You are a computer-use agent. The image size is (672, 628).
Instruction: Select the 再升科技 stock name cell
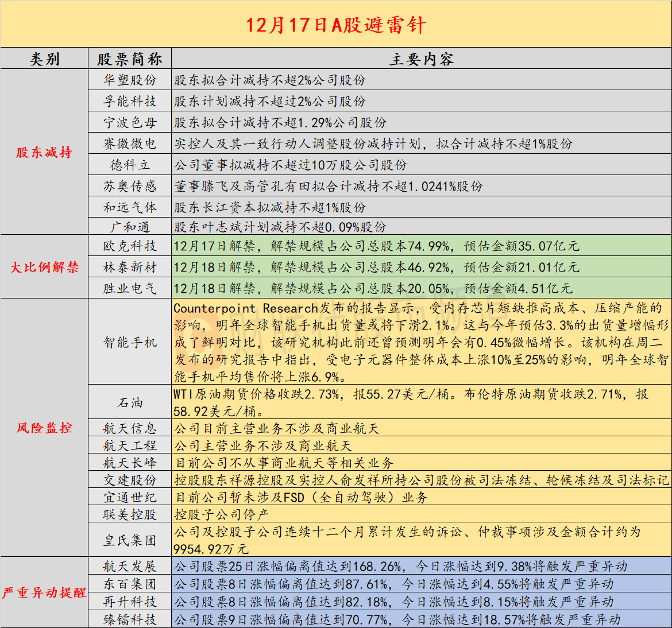[130, 601]
